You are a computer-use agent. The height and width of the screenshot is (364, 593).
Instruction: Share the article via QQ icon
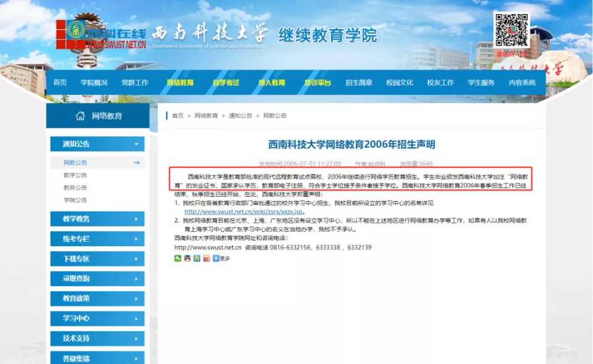tap(187, 259)
